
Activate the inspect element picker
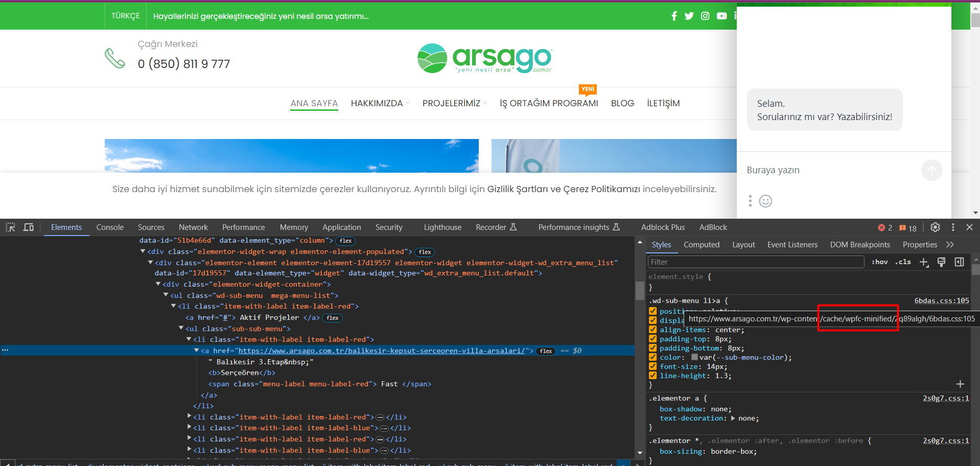pyautogui.click(x=11, y=227)
